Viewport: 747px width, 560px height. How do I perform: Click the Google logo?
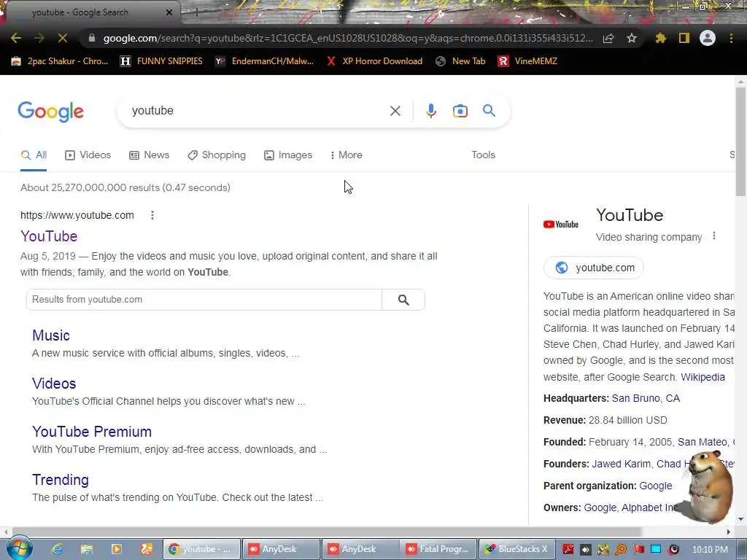[x=50, y=112]
